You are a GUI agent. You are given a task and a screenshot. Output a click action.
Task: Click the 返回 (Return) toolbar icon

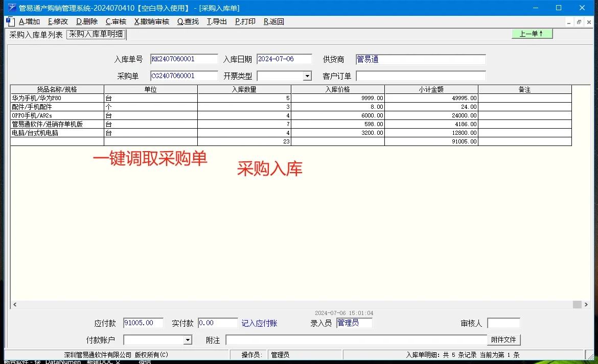(x=274, y=21)
